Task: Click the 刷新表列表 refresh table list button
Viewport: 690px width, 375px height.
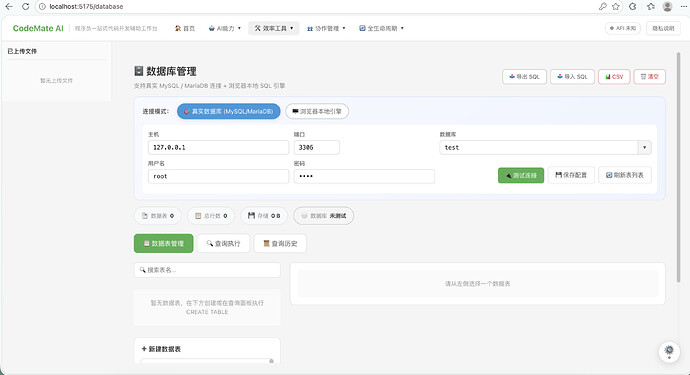Action: click(625, 175)
